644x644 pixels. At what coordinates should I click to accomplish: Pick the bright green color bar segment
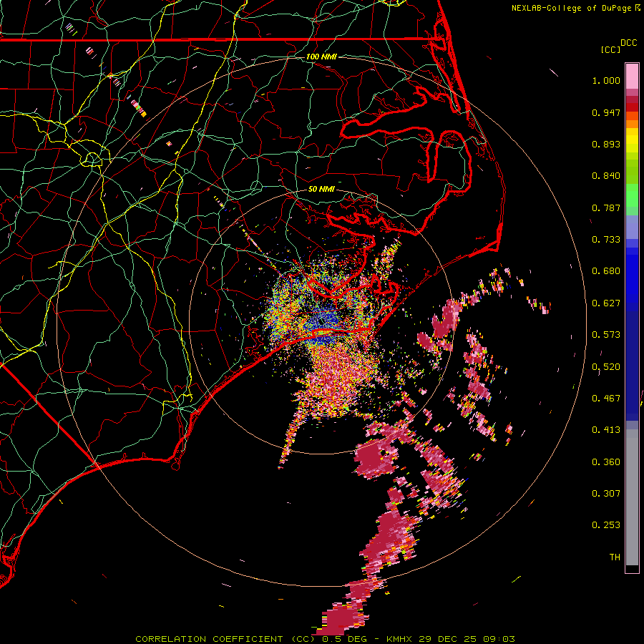click(x=632, y=195)
